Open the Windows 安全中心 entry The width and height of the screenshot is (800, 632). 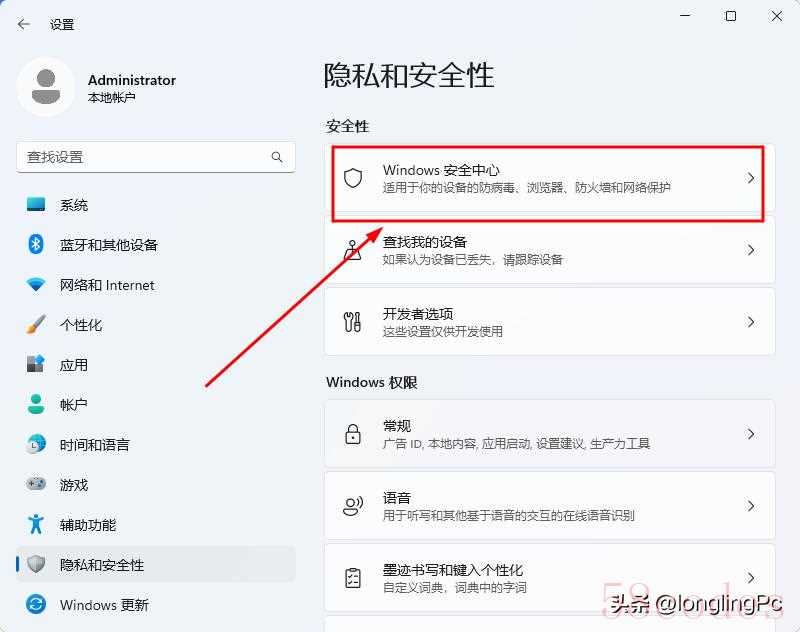point(549,178)
